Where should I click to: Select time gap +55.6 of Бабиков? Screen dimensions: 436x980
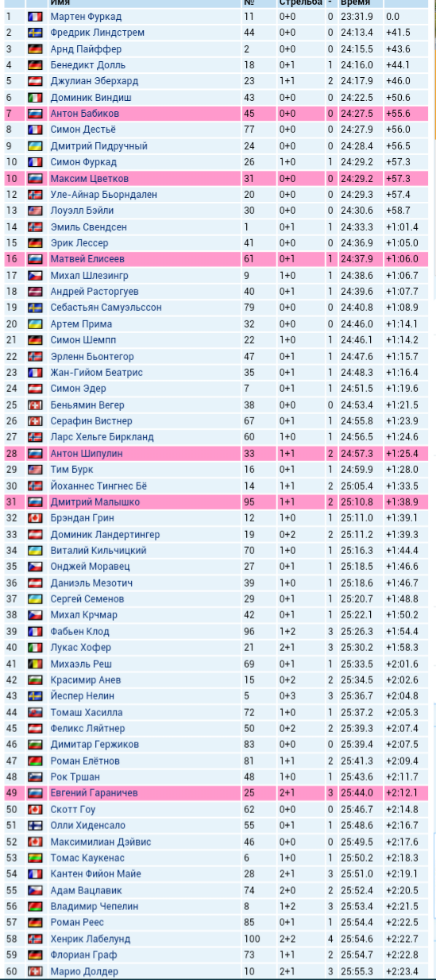click(x=399, y=114)
